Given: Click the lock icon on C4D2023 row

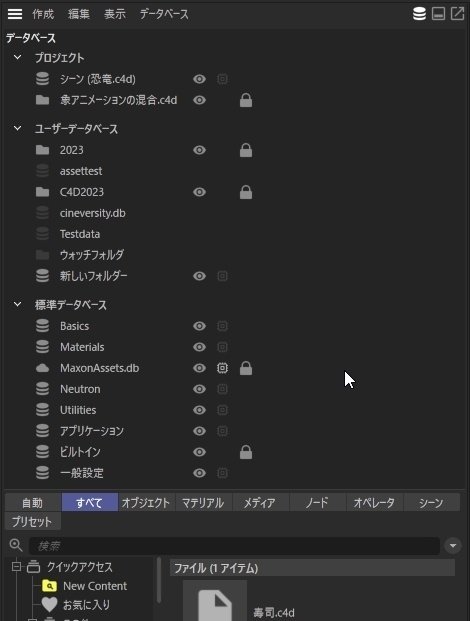Looking at the screenshot, I should 246,192.
